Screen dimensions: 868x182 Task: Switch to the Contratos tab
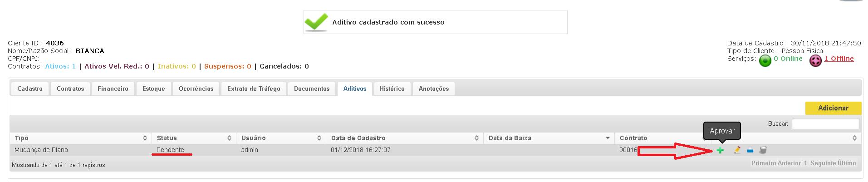point(70,89)
